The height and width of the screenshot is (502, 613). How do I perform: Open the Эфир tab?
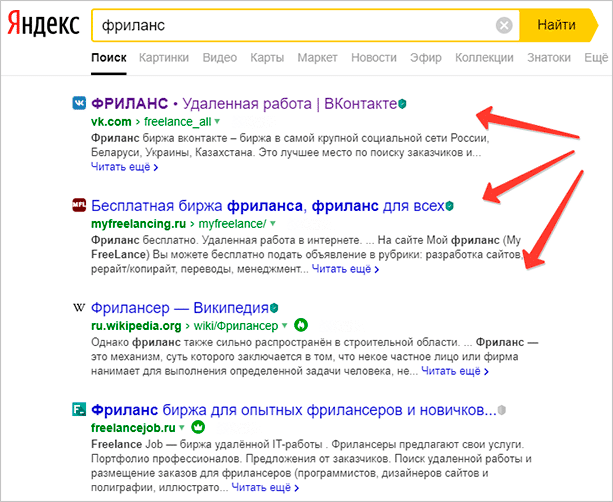pyautogui.click(x=426, y=57)
